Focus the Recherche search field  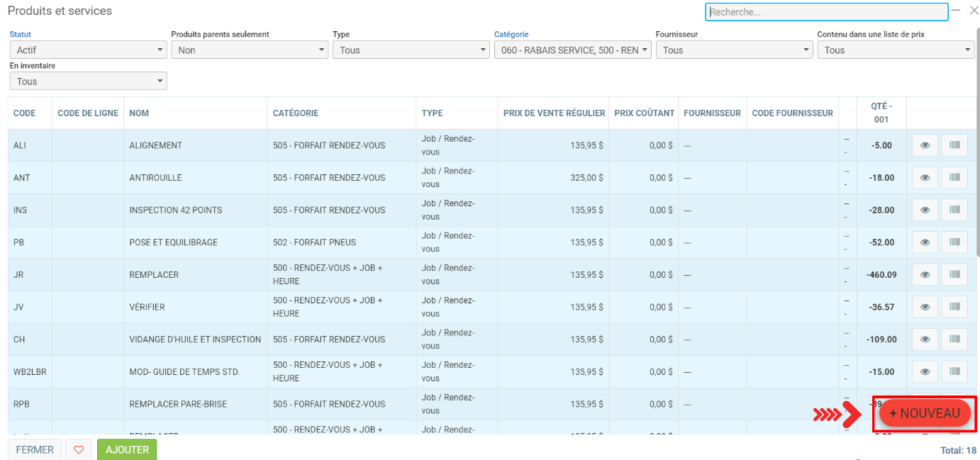click(826, 12)
